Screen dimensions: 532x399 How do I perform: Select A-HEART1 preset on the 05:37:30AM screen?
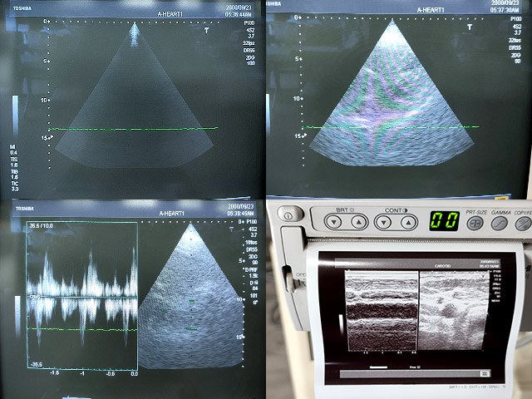431,10
